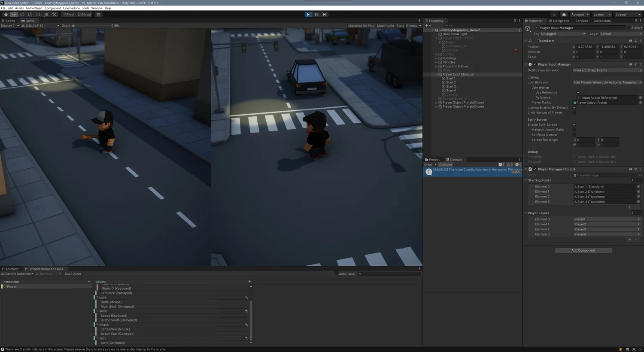Click the Add Component button
The width and height of the screenshot is (644, 352).
[x=583, y=250]
